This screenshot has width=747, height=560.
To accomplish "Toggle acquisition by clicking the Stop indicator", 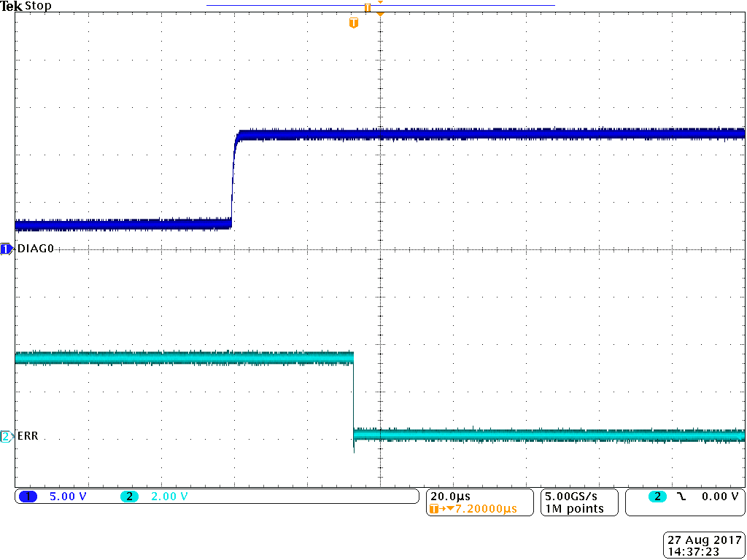I will click(x=38, y=6).
